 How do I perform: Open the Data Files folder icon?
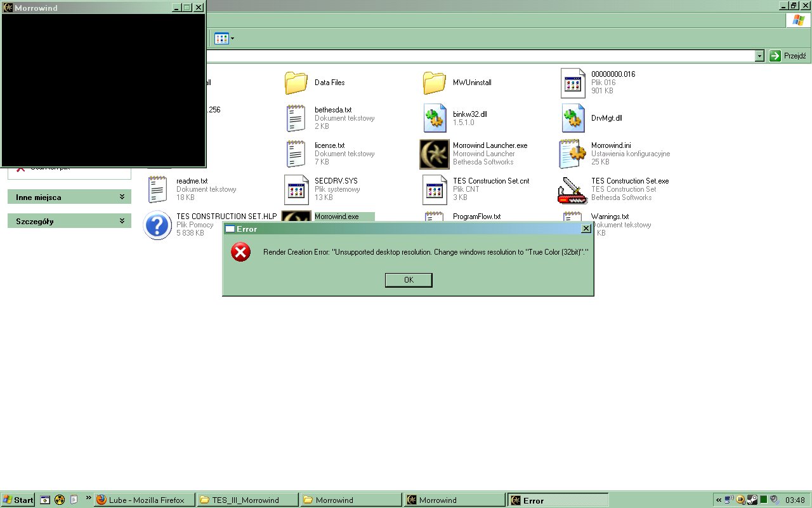pyautogui.click(x=296, y=83)
